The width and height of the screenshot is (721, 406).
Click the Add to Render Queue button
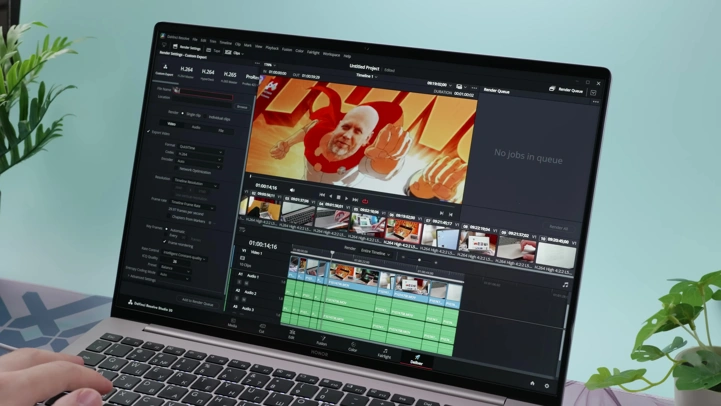[198, 301]
